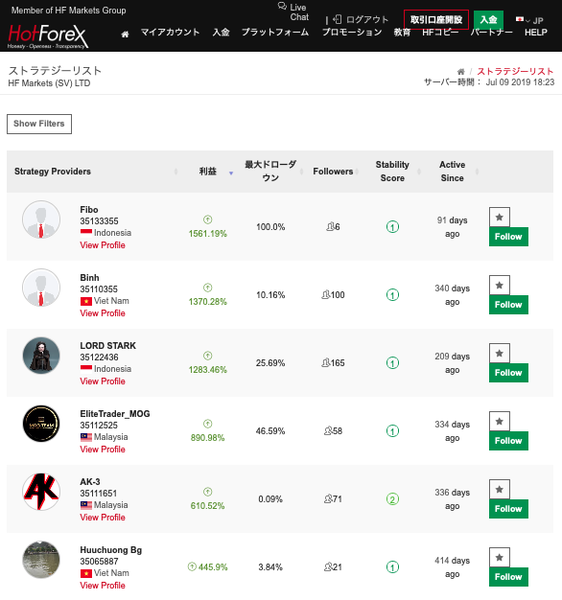Follow the Binh strategy
Viewport: 562px width, 600px height.
[x=508, y=305]
